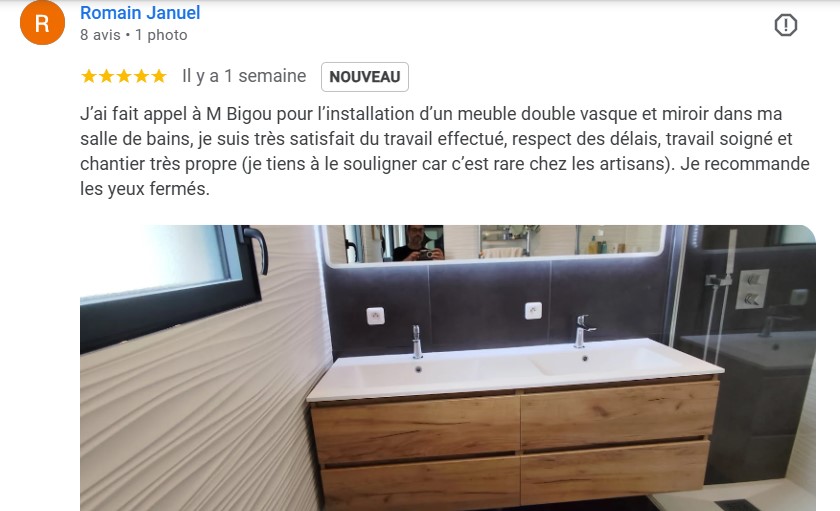Viewport: 840px width, 511px height.
Task: Click the report review exclamation icon
Action: tap(785, 25)
